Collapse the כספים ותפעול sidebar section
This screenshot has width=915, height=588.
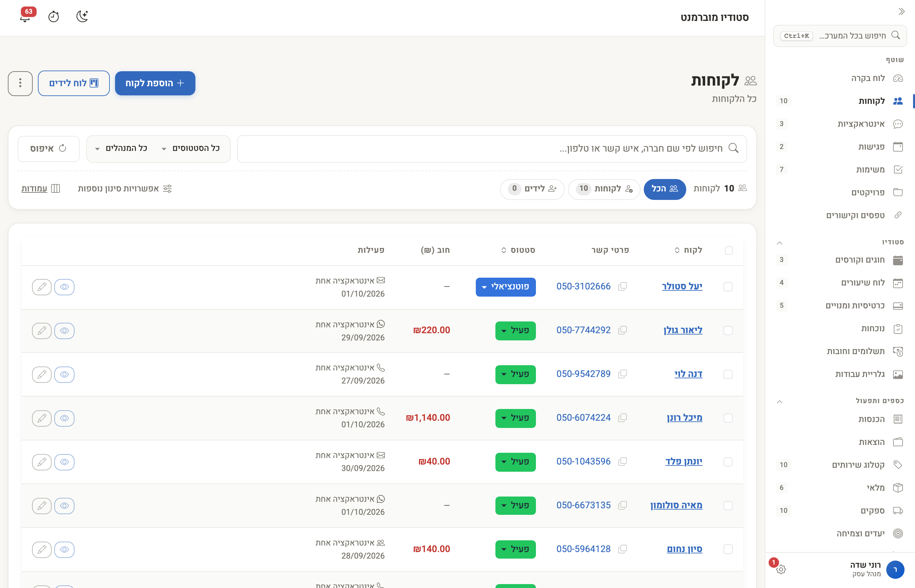780,402
